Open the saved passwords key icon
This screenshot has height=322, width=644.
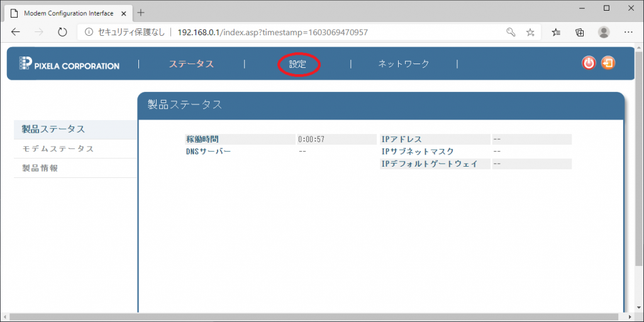point(511,32)
